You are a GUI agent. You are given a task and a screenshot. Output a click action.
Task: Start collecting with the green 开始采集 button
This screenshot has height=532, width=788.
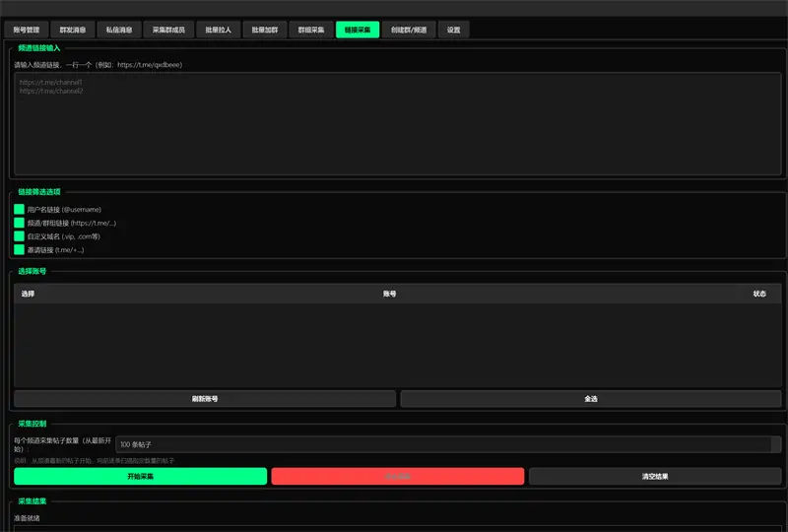pyautogui.click(x=140, y=476)
